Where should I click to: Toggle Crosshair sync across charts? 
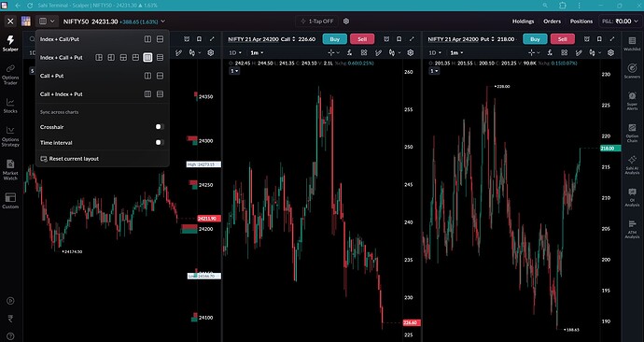tap(160, 127)
